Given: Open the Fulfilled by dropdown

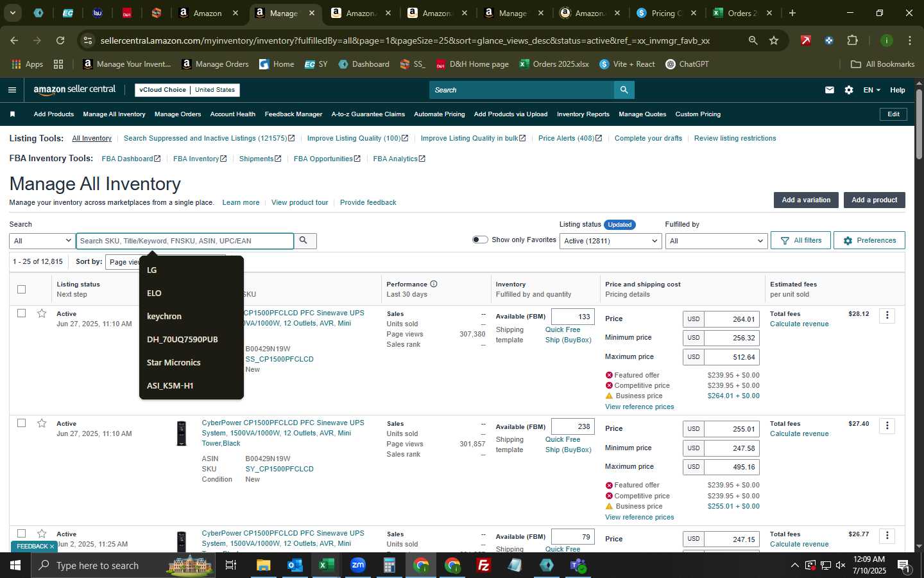Looking at the screenshot, I should point(716,241).
